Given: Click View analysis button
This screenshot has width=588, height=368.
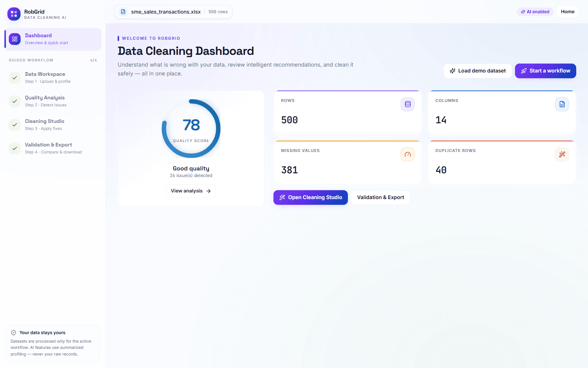Looking at the screenshot, I should tap(191, 191).
